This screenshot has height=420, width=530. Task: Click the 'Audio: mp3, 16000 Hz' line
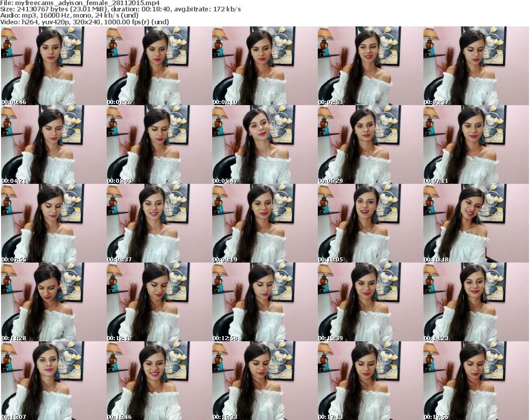point(69,16)
